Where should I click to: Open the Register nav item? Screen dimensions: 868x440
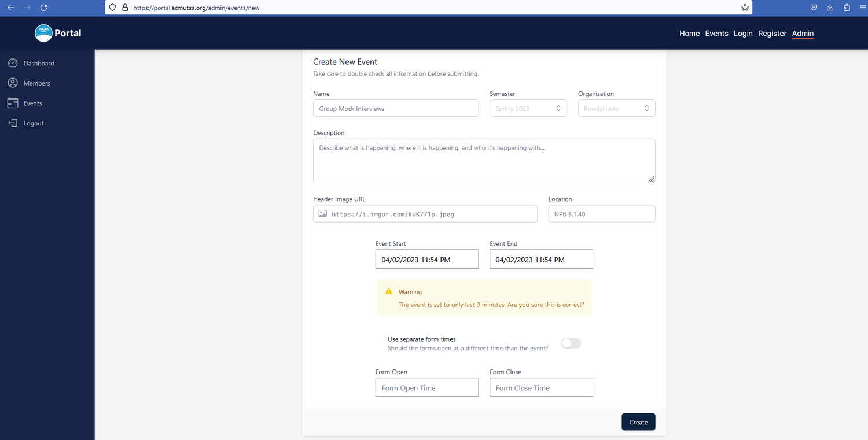(x=773, y=34)
